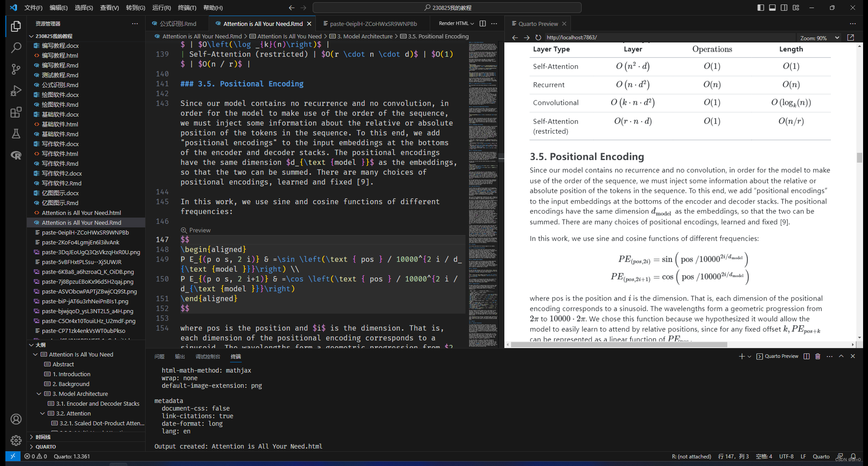This screenshot has height=466, width=868.
Task: Expand the QUARTO section
Action: click(x=31, y=446)
